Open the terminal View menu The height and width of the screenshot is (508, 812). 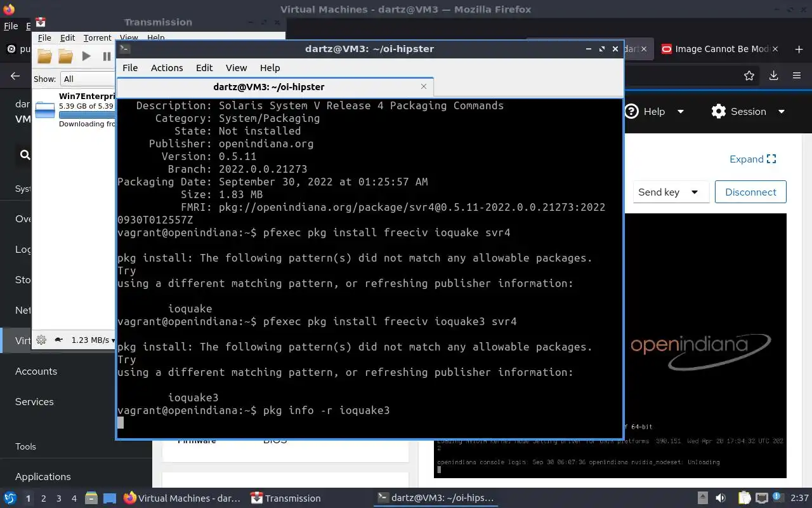point(236,67)
